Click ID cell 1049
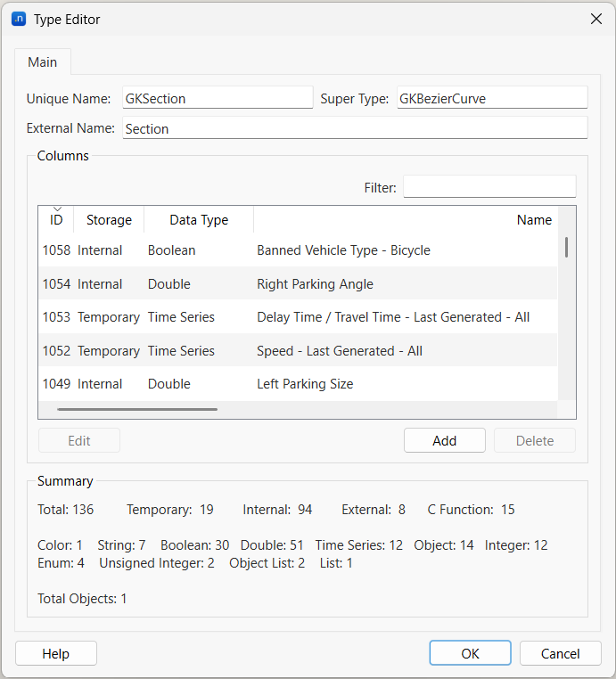Image resolution: width=616 pixels, height=679 pixels. tap(56, 384)
